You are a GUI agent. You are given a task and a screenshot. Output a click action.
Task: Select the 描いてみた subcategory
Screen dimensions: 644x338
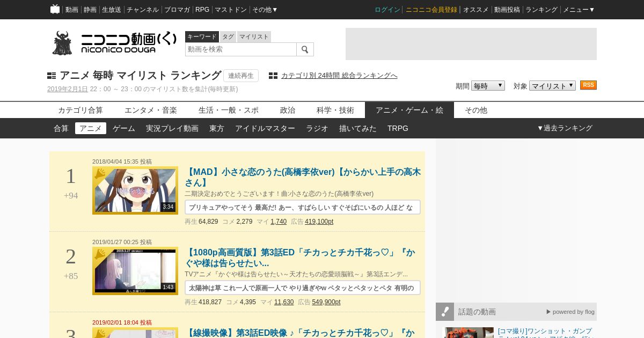[x=358, y=128]
